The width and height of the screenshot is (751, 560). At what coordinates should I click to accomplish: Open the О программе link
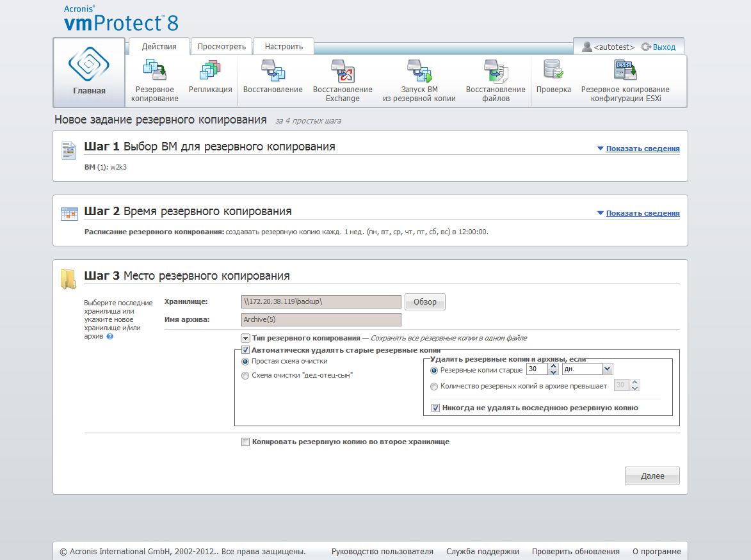tap(657, 552)
